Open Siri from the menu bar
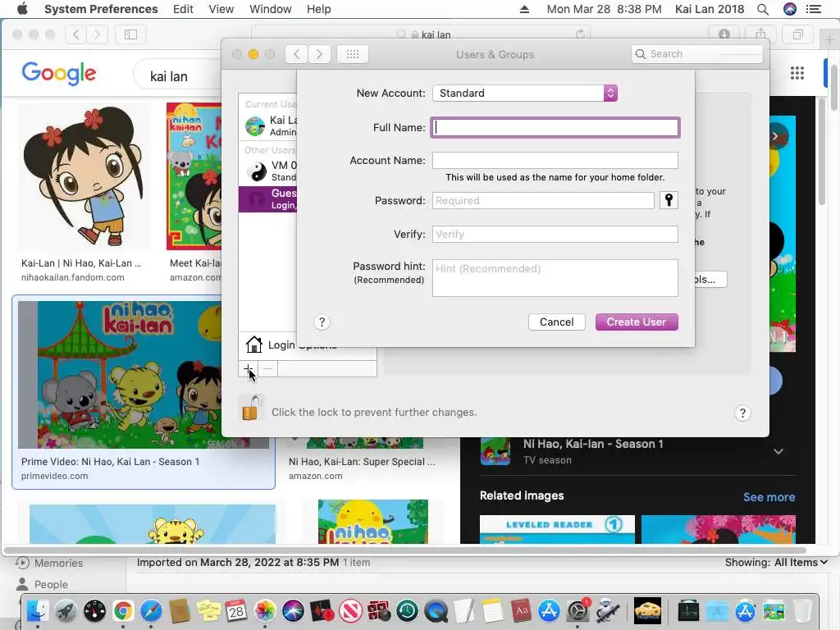The image size is (840, 630). pos(790,9)
